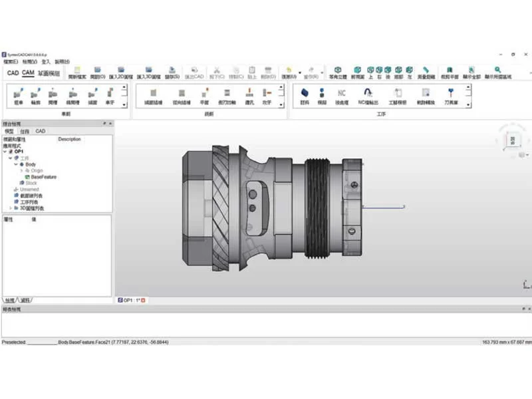Screen dimensions: 532x399
Task: Select the CAD tab in side panel
Action: tap(41, 131)
